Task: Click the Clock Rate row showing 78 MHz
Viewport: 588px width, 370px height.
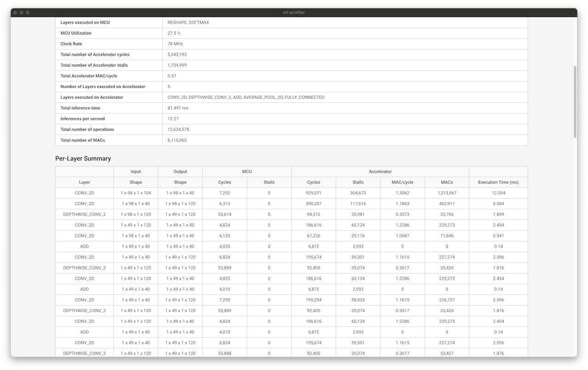Action: [175, 44]
